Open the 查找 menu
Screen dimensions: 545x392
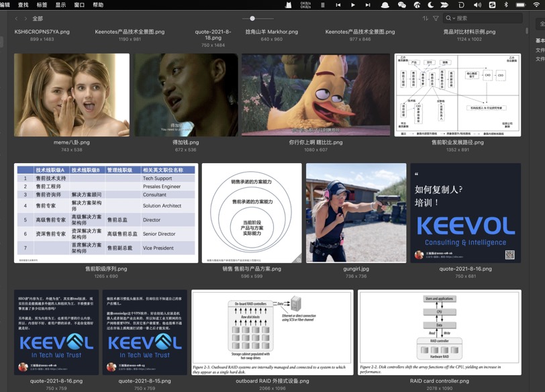[23, 5]
